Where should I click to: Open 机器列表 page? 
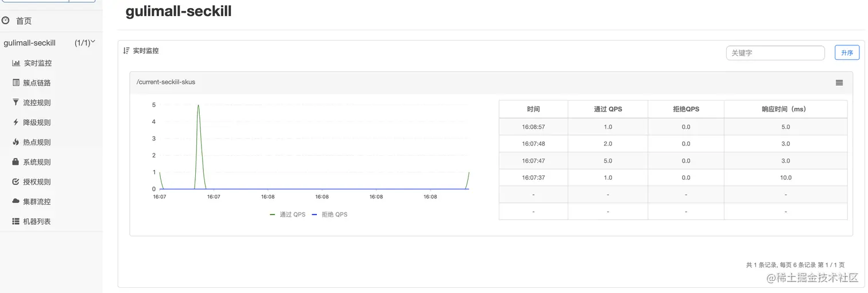37,222
